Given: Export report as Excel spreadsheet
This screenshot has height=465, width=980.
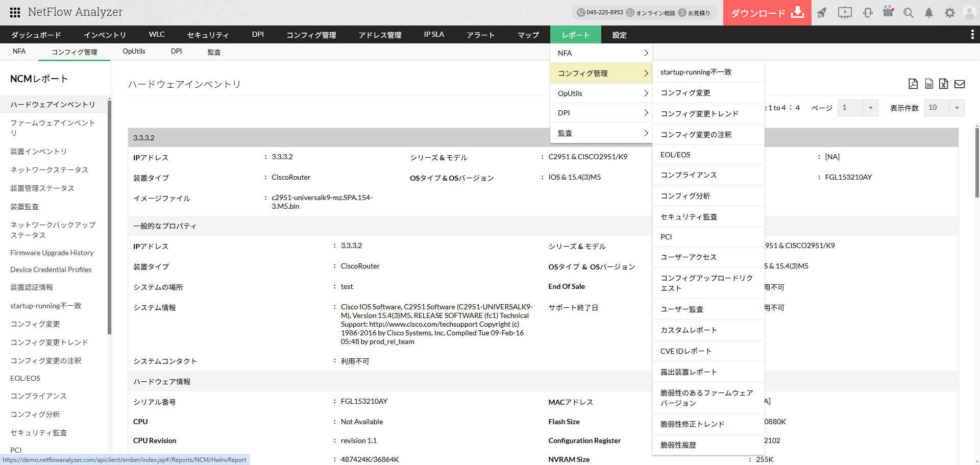Looking at the screenshot, I should [x=944, y=84].
